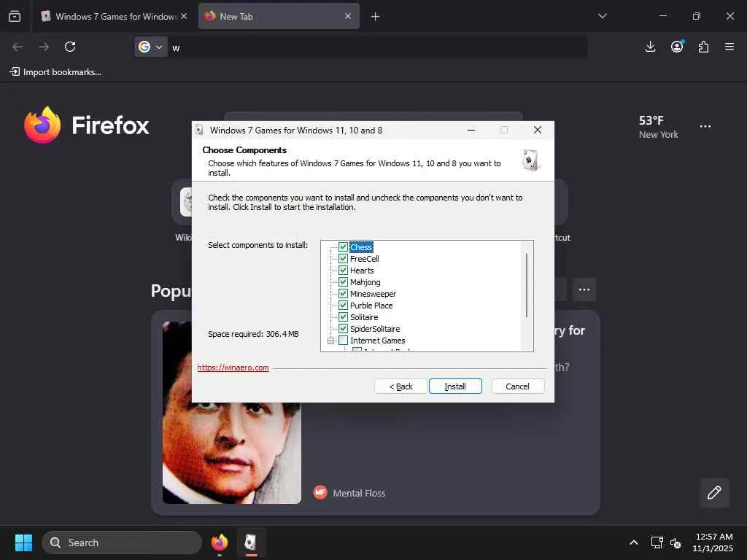747x560 pixels.
Task: Uncheck the Solitaire component checkbox
Action: 343,316
